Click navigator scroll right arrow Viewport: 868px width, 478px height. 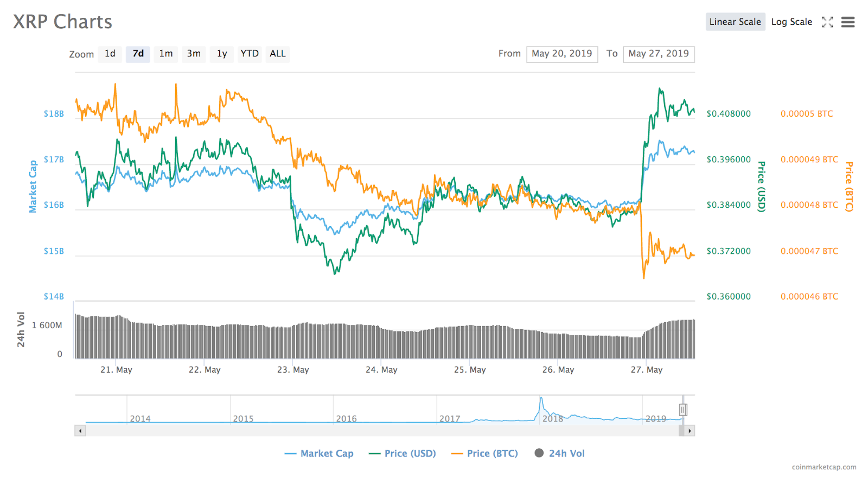point(690,431)
